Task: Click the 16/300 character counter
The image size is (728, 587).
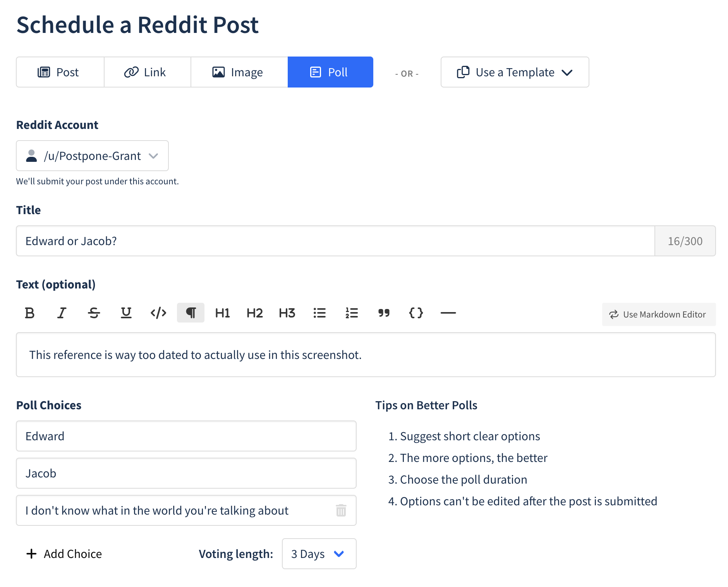Action: (x=685, y=241)
